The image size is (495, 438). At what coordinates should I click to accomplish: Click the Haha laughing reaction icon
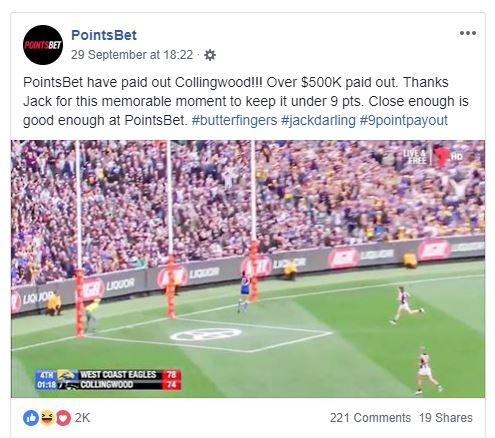[48, 418]
